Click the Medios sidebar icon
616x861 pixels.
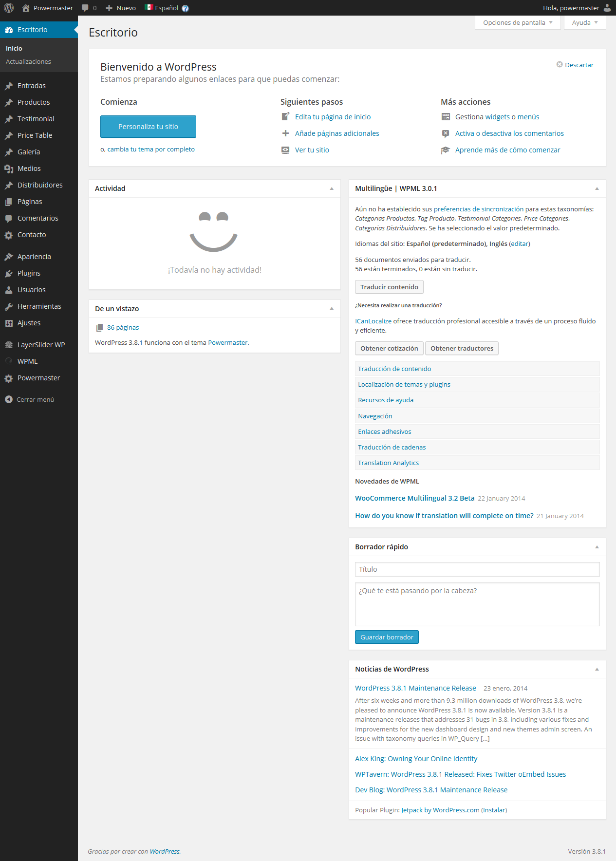coord(9,168)
